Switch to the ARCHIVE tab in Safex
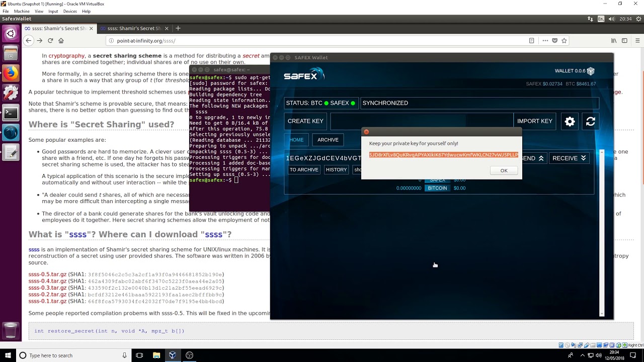Viewport: 644px width, 362px height. [328, 140]
